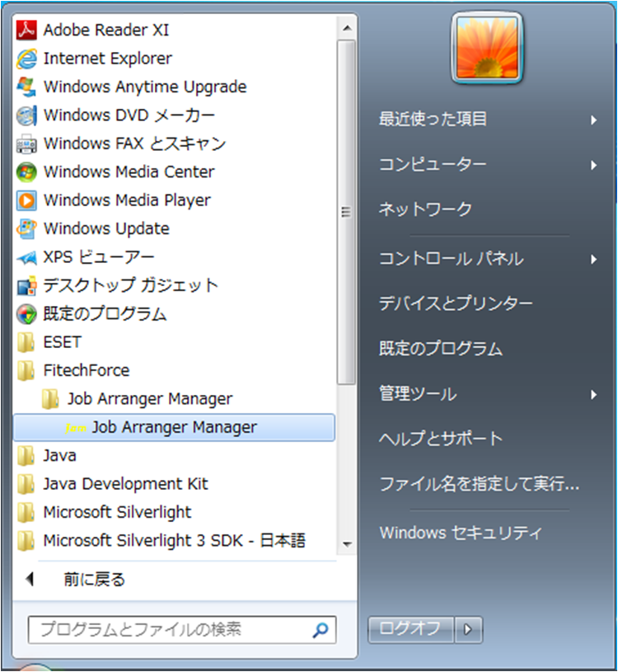Screen dimensions: 618x672
Task: Expand 管理ツール submenu arrow
Action: [x=593, y=395]
